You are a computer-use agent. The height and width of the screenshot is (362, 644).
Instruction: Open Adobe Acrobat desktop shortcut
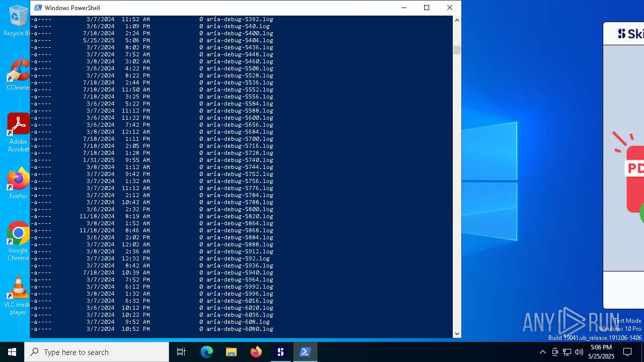18,132
